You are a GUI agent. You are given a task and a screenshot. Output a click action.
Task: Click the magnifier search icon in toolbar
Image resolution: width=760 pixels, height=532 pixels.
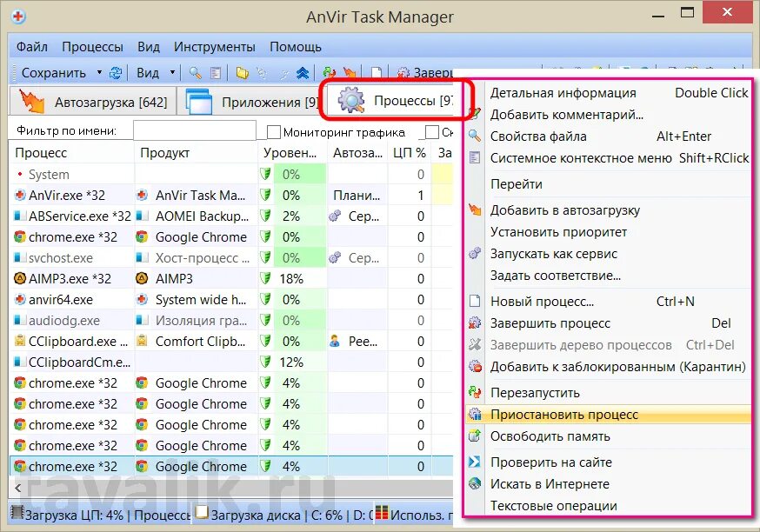coord(196,73)
